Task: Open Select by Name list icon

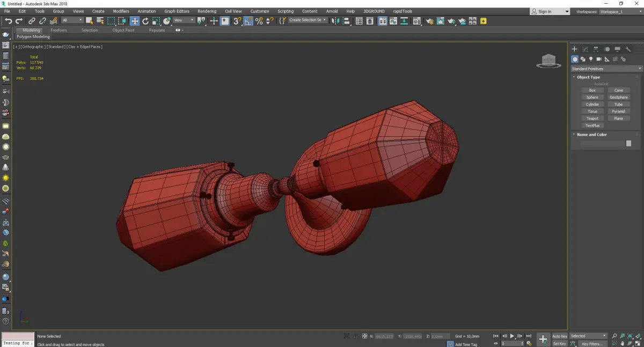Action: click(100, 21)
